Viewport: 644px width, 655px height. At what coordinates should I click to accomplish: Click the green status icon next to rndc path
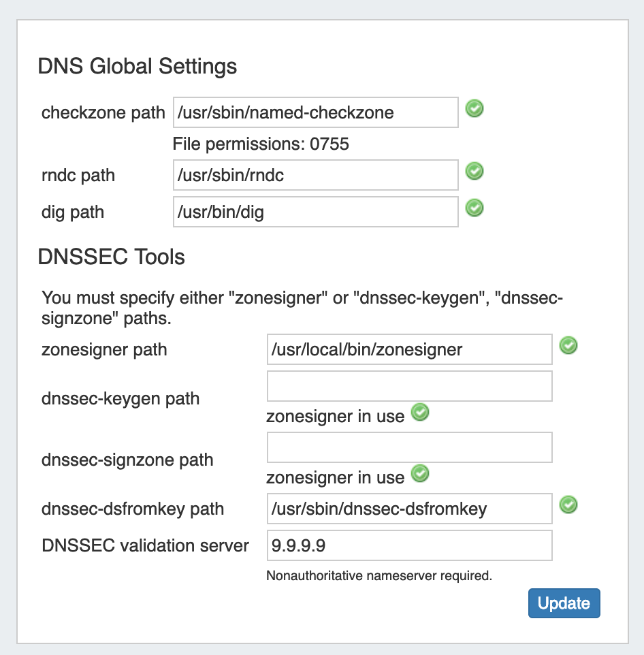pyautogui.click(x=474, y=171)
